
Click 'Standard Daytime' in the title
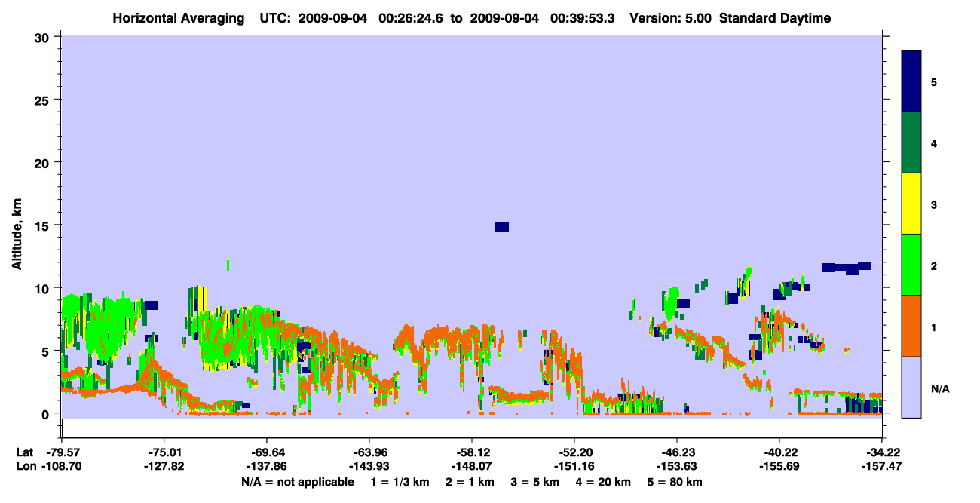click(x=775, y=18)
